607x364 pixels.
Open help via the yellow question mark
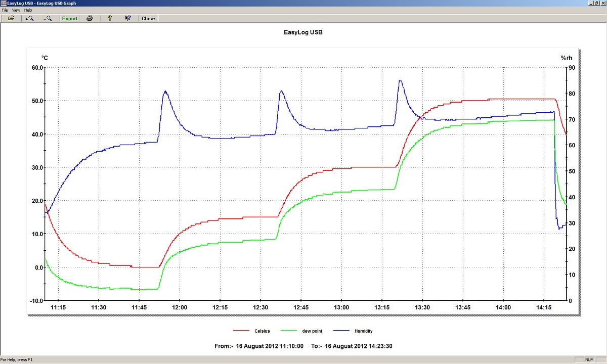[x=109, y=18]
